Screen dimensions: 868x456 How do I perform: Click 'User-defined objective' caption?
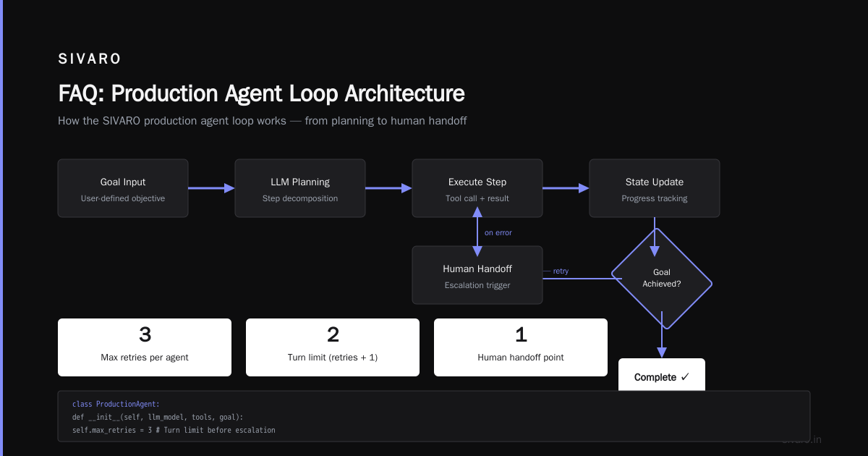(123, 198)
